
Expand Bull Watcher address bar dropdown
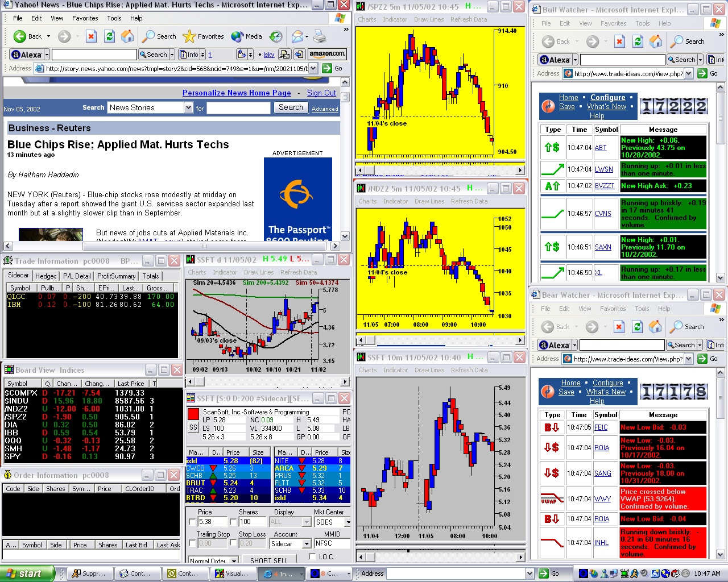tap(688, 73)
